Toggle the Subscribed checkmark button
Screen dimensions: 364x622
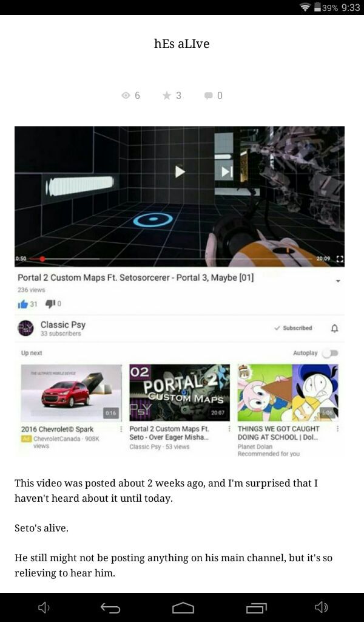(294, 328)
